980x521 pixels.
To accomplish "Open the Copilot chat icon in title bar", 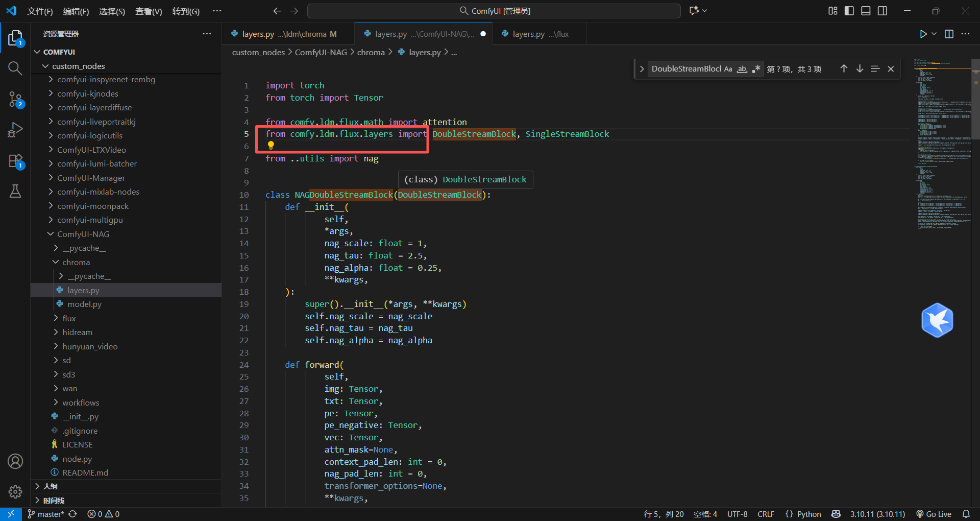I will coord(694,11).
